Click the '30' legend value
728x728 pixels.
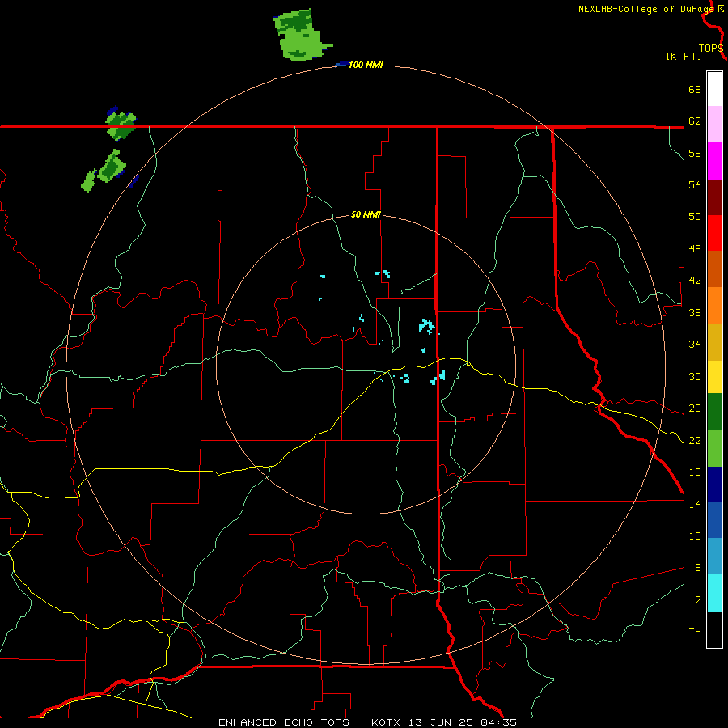(x=695, y=376)
